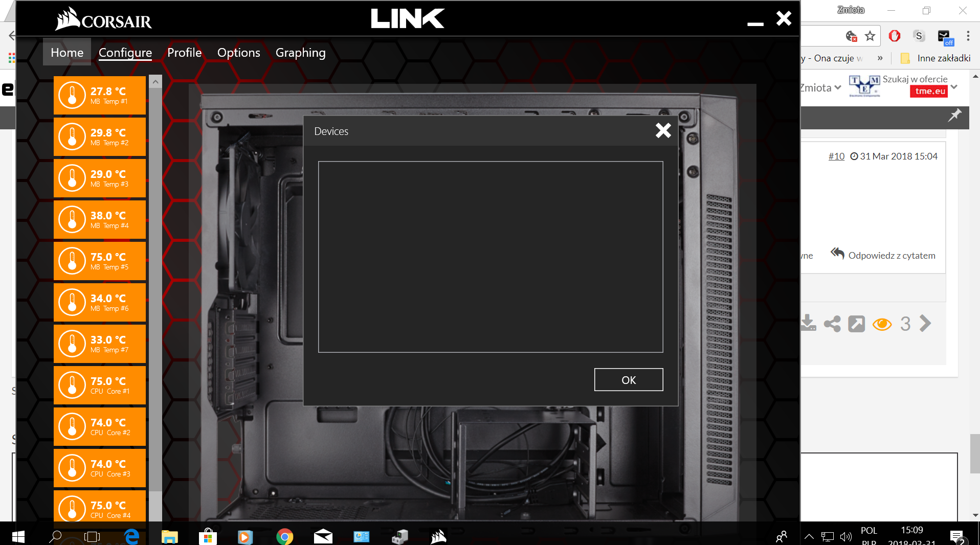
Task: Click the Corsair Link taskbar icon
Action: pyautogui.click(x=438, y=536)
